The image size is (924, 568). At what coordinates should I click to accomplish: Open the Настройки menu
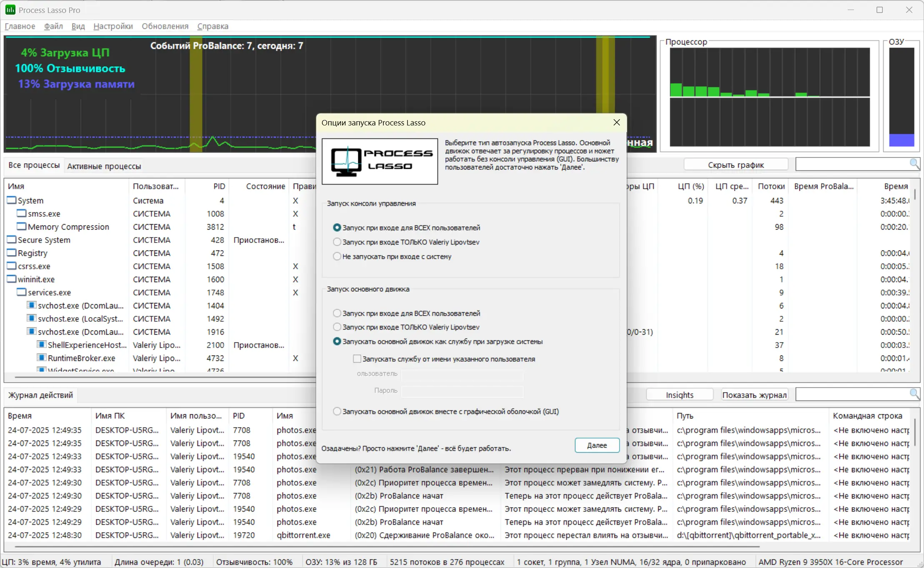point(113,26)
